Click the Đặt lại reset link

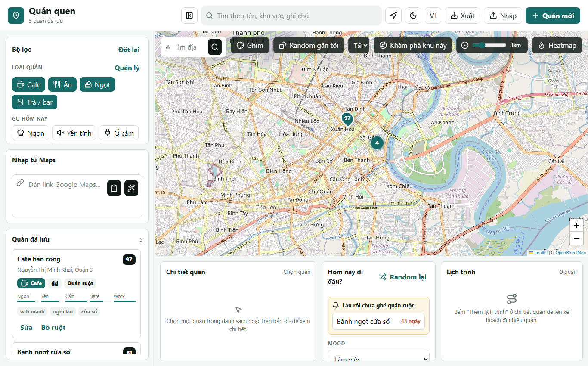tap(129, 50)
